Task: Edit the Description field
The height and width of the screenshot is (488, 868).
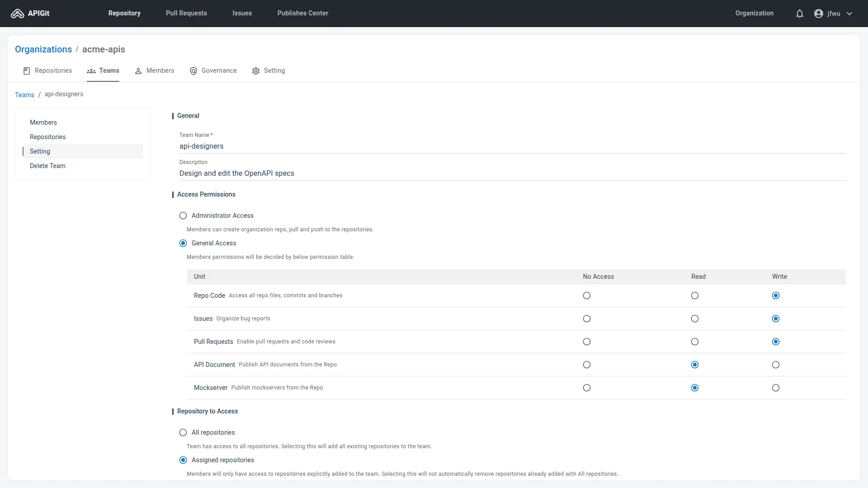Action: click(x=512, y=174)
